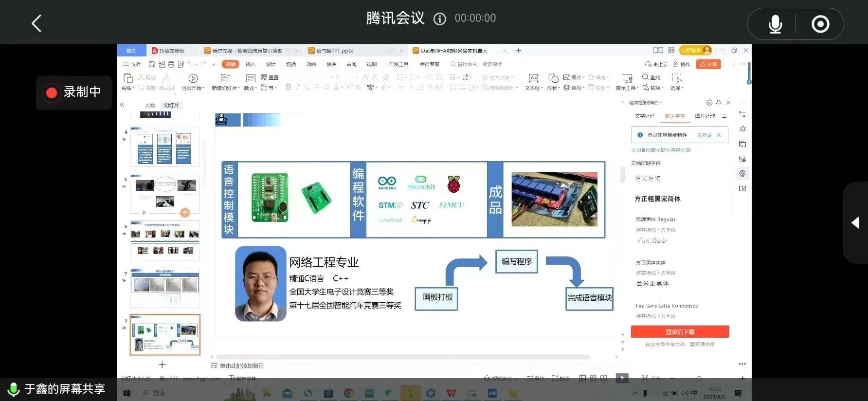
Task: Click the find (查找) magnifier icon
Action: coord(646,77)
